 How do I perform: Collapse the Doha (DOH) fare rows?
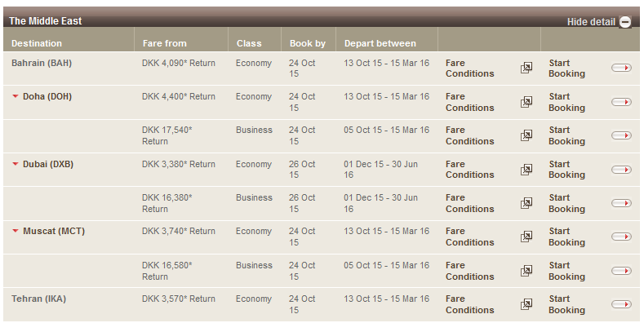tap(16, 96)
